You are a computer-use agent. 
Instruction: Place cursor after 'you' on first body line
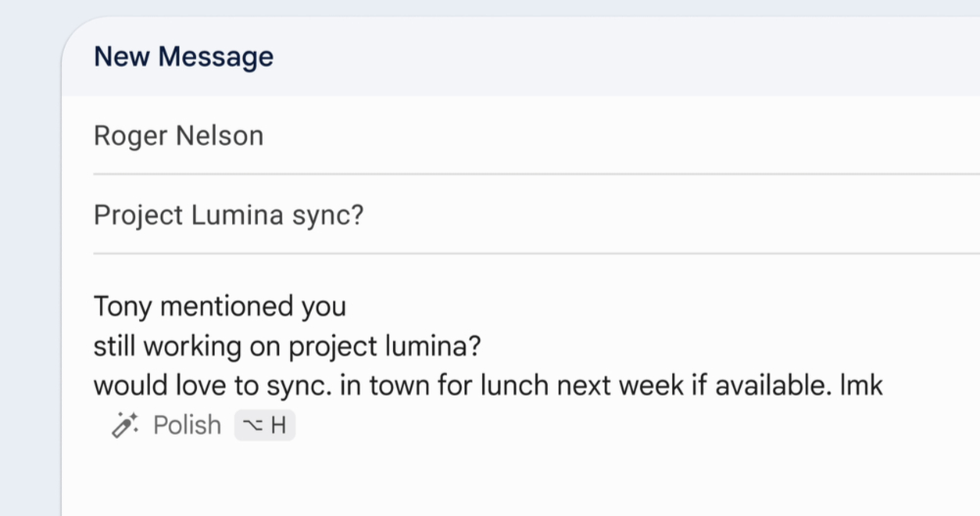(x=346, y=306)
